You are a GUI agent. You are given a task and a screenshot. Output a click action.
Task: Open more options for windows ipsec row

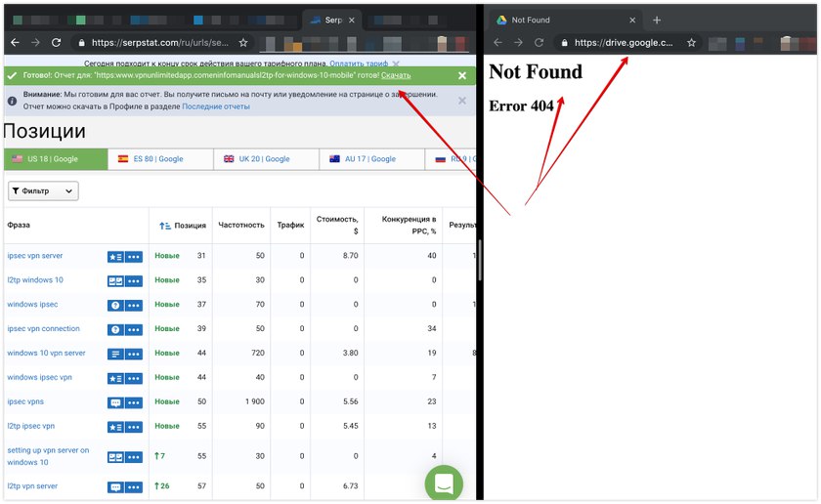coord(134,306)
